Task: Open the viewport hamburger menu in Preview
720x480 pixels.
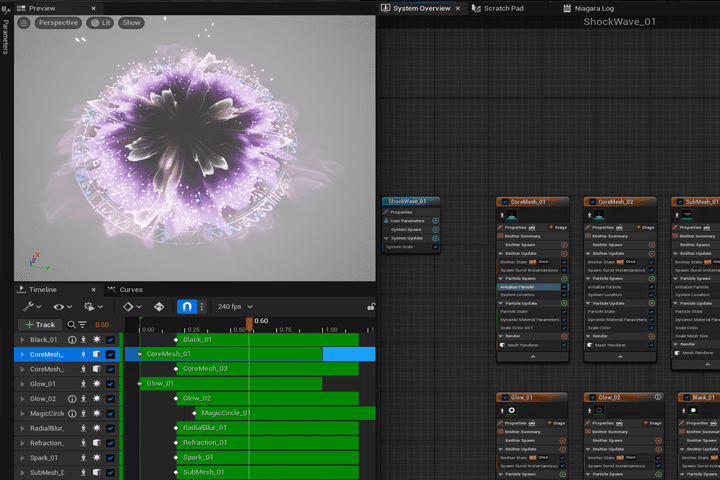Action: tap(24, 23)
